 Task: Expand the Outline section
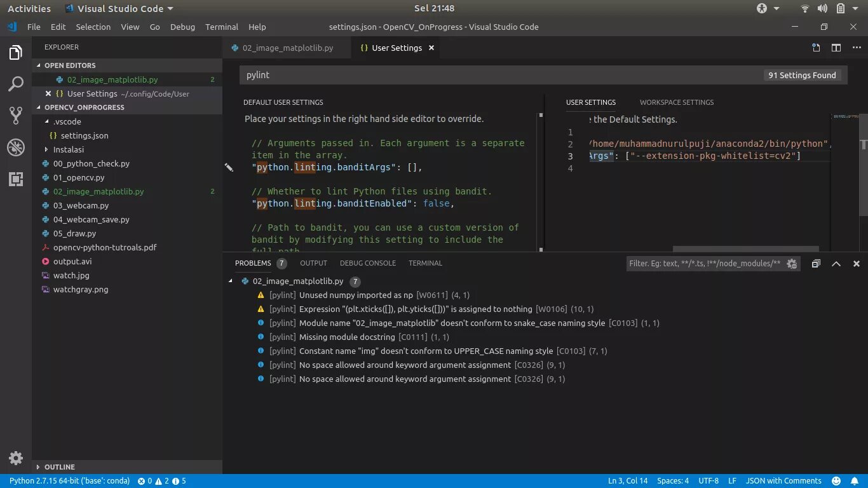(x=59, y=467)
